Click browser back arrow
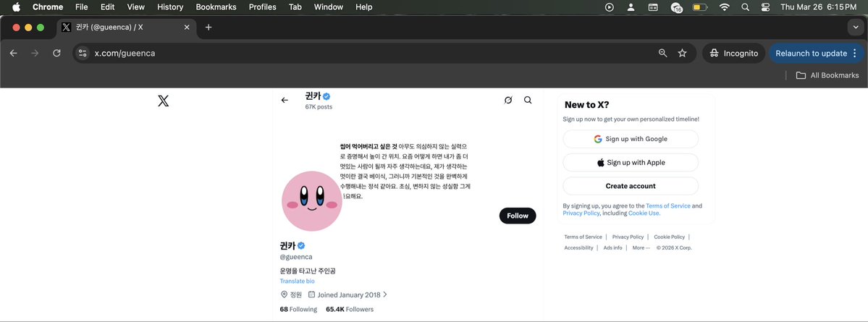The image size is (868, 322). pyautogui.click(x=14, y=53)
